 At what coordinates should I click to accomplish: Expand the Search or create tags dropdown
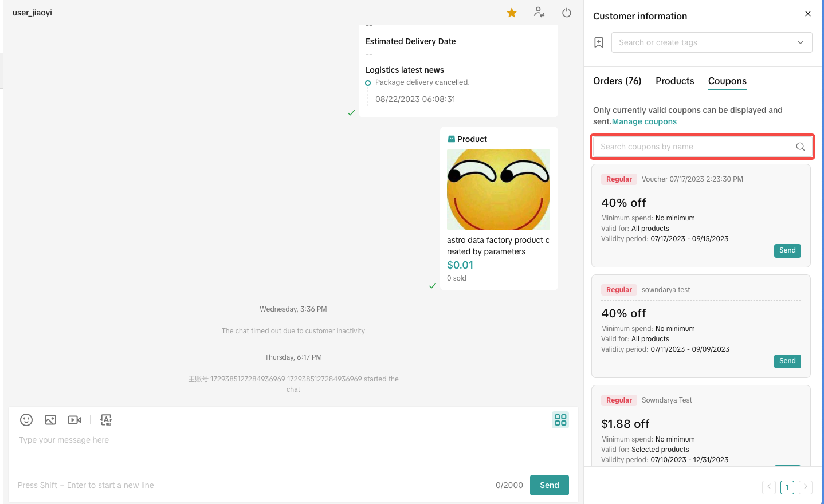pyautogui.click(x=801, y=42)
